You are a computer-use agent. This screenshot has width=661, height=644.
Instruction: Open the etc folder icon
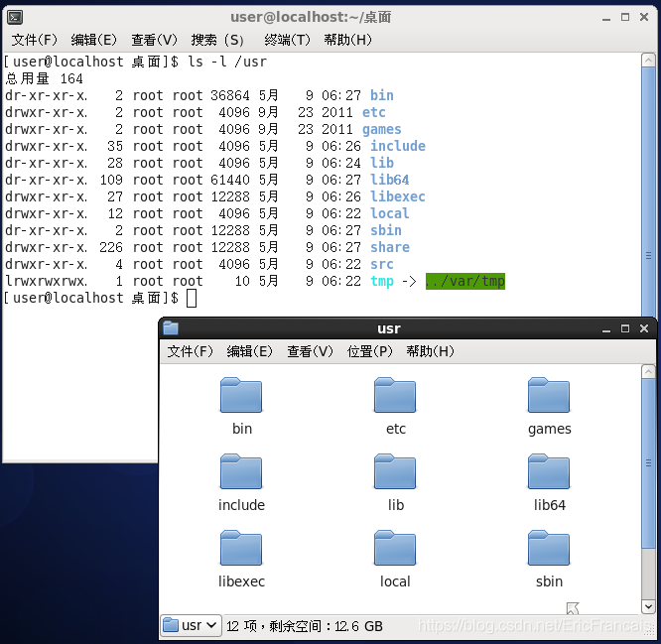(x=395, y=395)
